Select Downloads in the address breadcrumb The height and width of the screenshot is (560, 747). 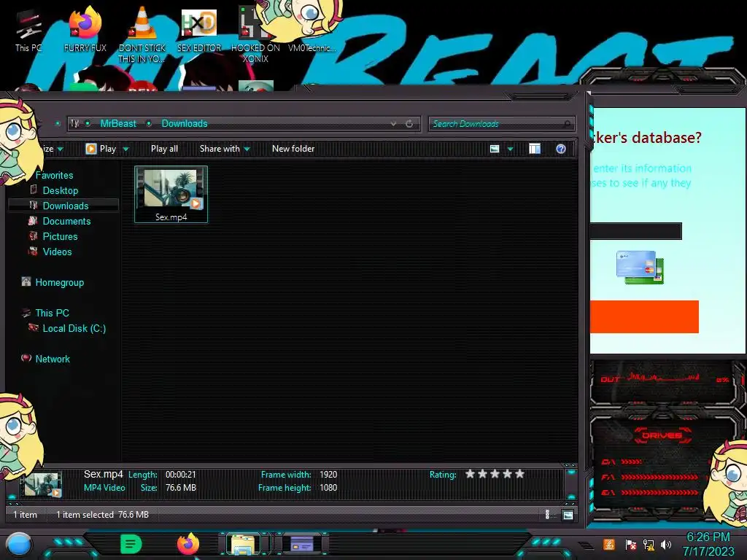point(185,123)
